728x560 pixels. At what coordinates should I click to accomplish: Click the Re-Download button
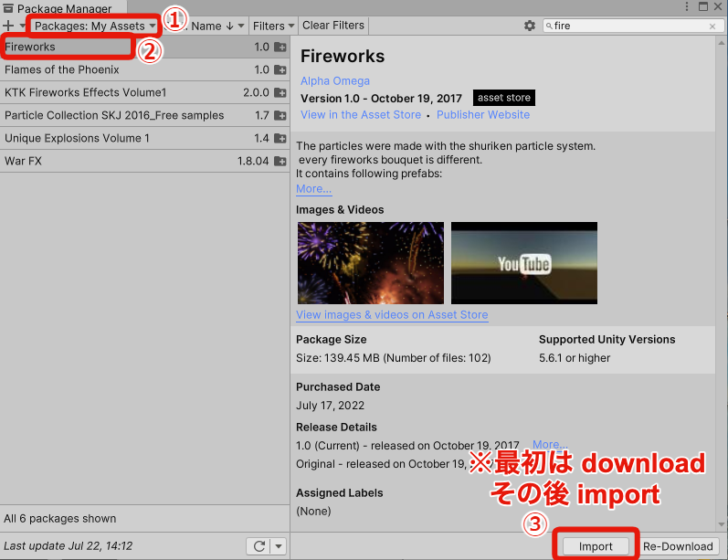click(678, 546)
